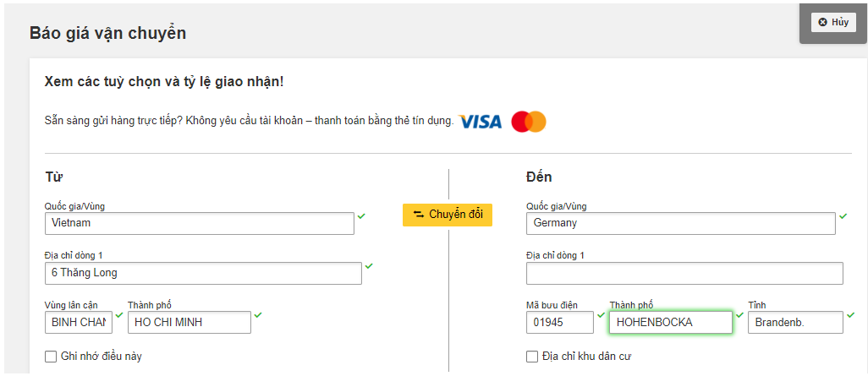Click the Mastercard logo
This screenshot has height=376, width=868.
[x=529, y=122]
